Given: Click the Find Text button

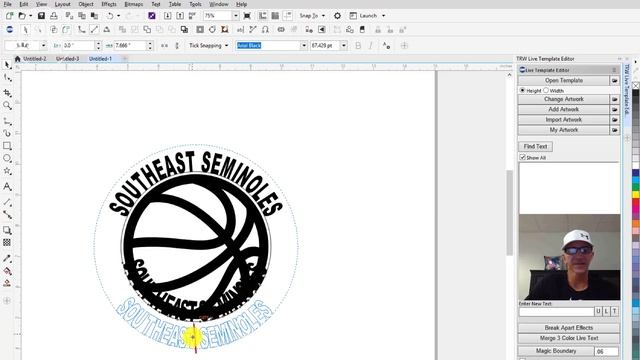Looking at the screenshot, I should 535,146.
